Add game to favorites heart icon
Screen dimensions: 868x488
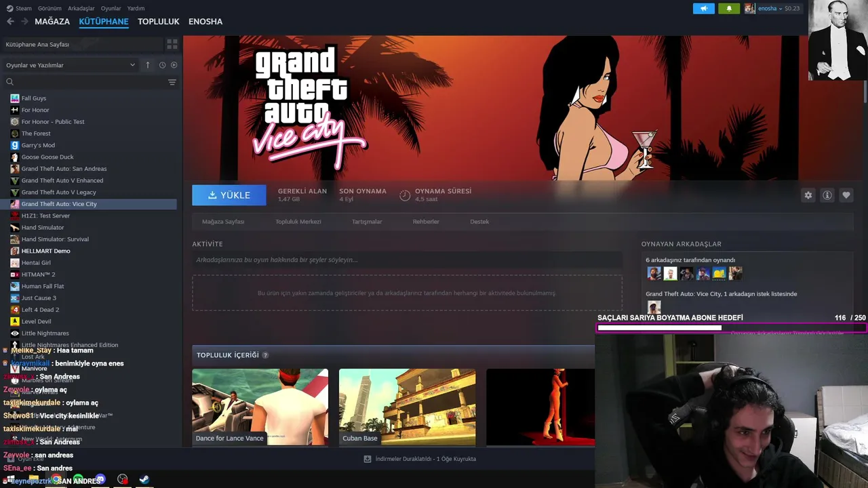846,195
